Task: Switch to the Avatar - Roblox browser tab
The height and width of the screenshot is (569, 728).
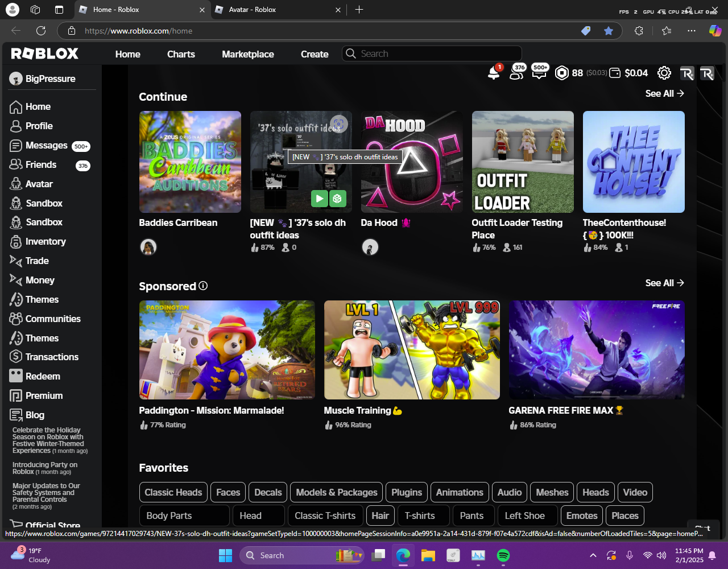Action: [x=253, y=10]
